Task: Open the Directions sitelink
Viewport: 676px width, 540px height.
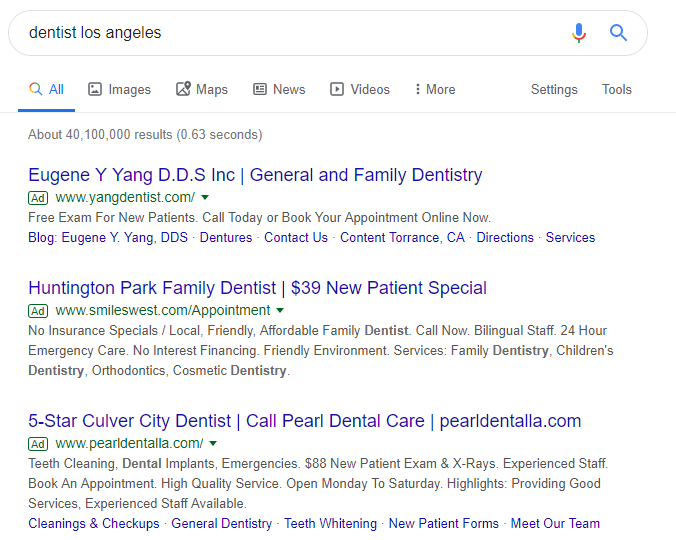Action: click(505, 237)
